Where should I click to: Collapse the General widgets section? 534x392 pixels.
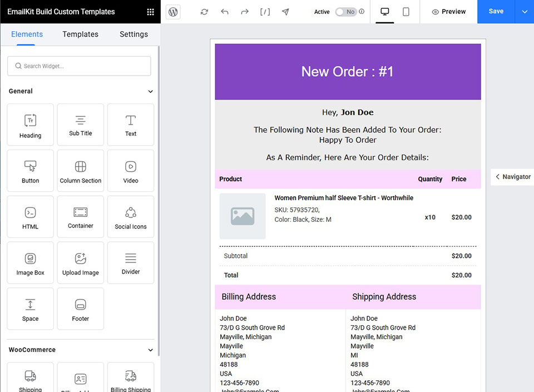150,91
